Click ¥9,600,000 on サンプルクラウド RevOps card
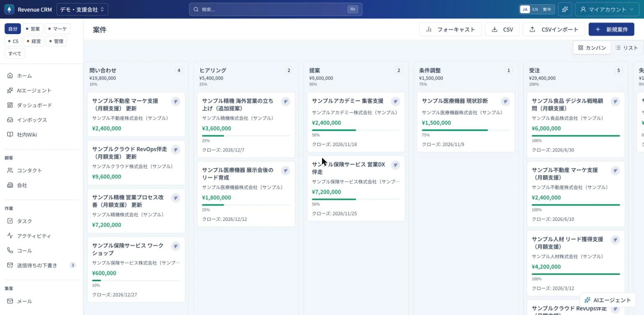Screen dimensions: 644x315 107,176
